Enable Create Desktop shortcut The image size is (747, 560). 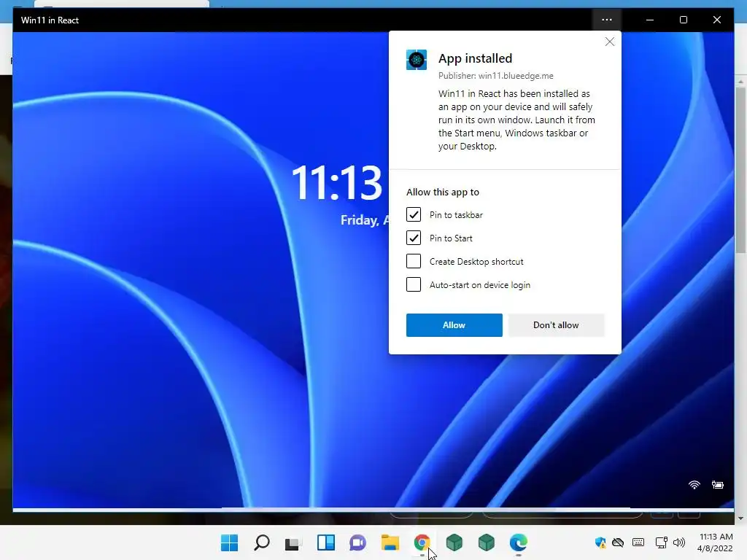pos(414,261)
